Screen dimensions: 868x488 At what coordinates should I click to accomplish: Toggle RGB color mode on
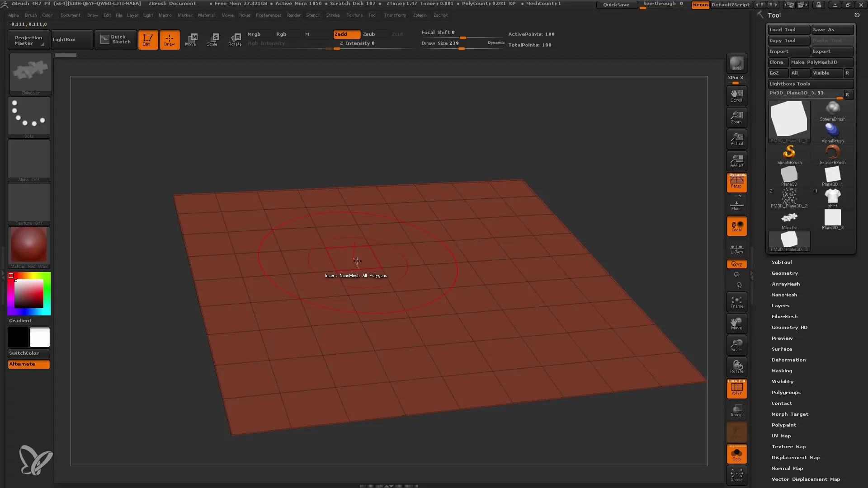click(x=281, y=33)
